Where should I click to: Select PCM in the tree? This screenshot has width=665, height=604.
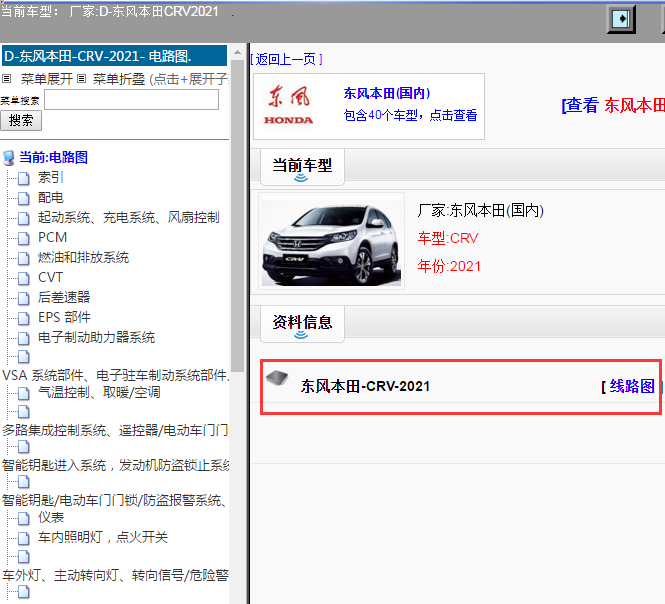coord(52,237)
